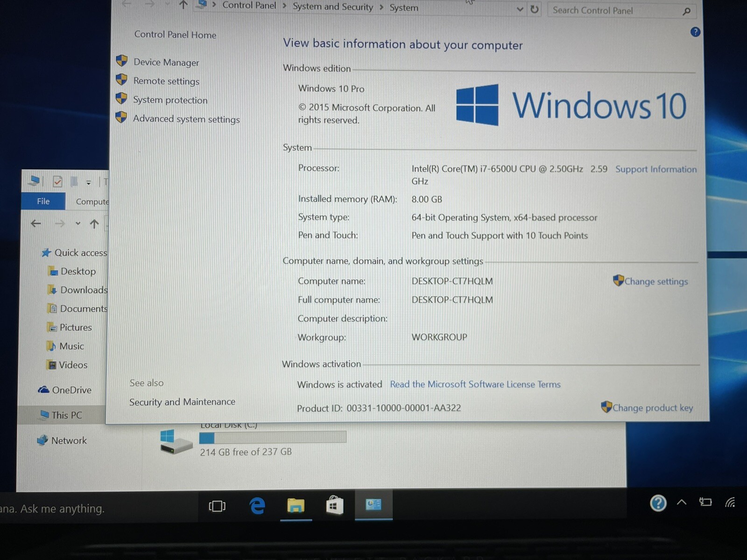Click the Advanced system settings shield icon

121,117
